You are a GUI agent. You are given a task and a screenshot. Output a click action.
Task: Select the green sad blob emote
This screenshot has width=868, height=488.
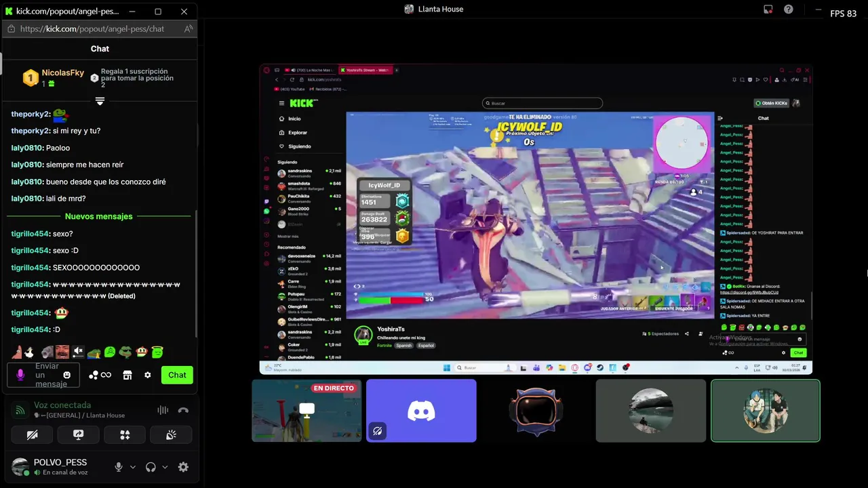(110, 352)
